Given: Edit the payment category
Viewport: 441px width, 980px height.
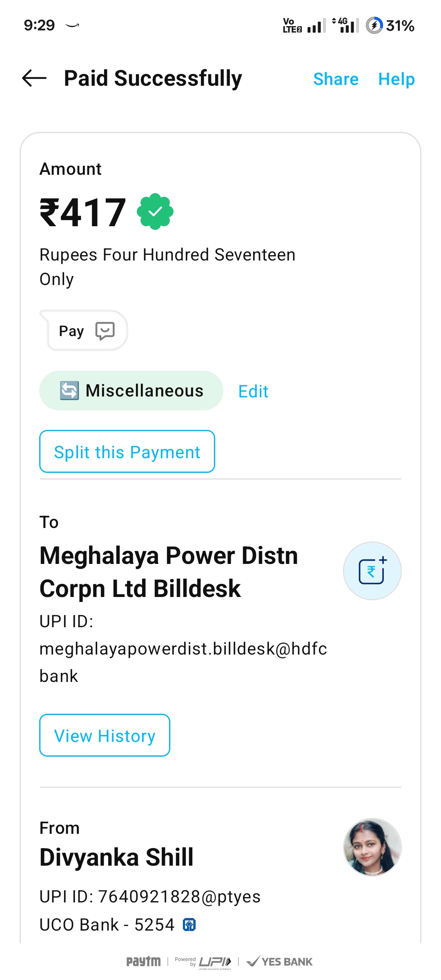Looking at the screenshot, I should (x=253, y=392).
